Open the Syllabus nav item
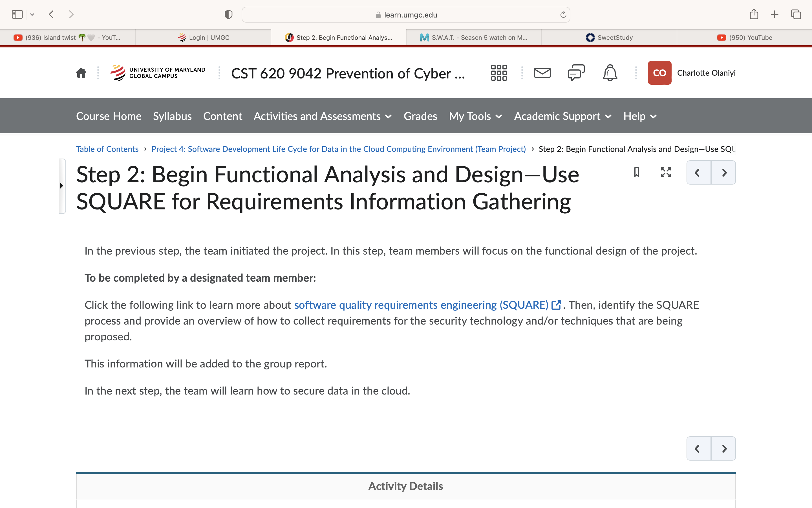The height and width of the screenshot is (508, 812). pos(172,116)
